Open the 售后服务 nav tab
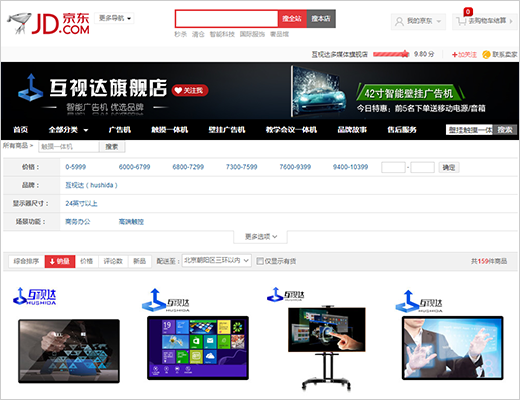This screenshot has height=400, width=520. (x=402, y=130)
